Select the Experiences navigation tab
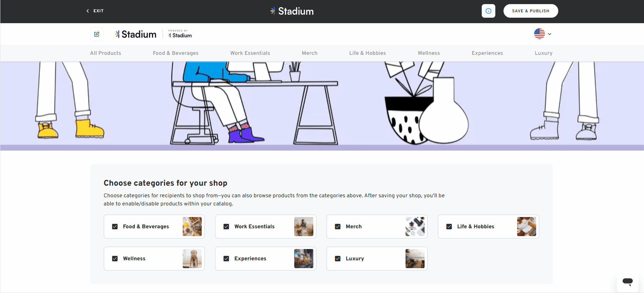The width and height of the screenshot is (644, 293). [487, 53]
